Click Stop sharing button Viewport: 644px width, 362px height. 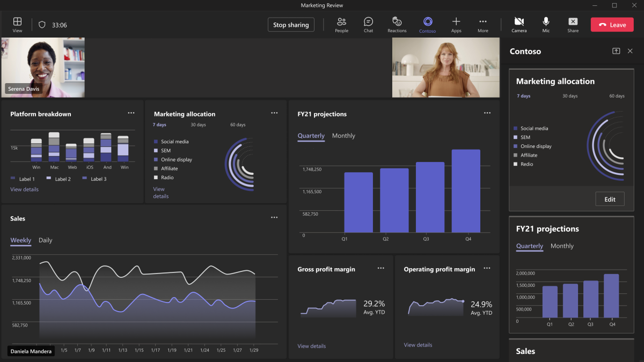(x=291, y=25)
